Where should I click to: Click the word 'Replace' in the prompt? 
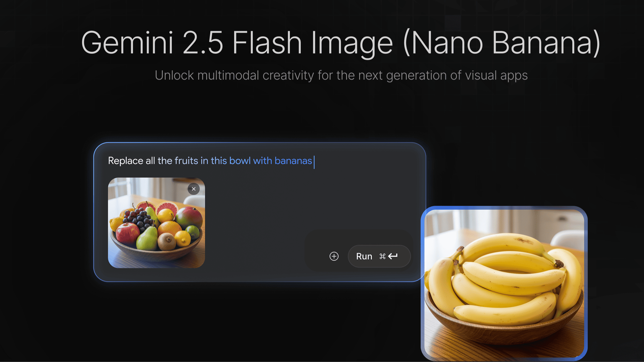(126, 161)
